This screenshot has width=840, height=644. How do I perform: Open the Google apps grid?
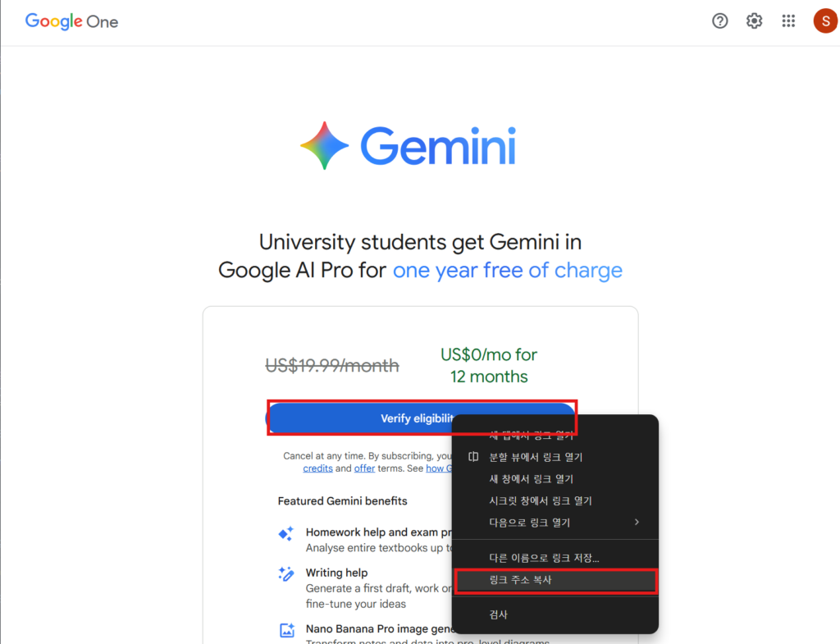[788, 21]
